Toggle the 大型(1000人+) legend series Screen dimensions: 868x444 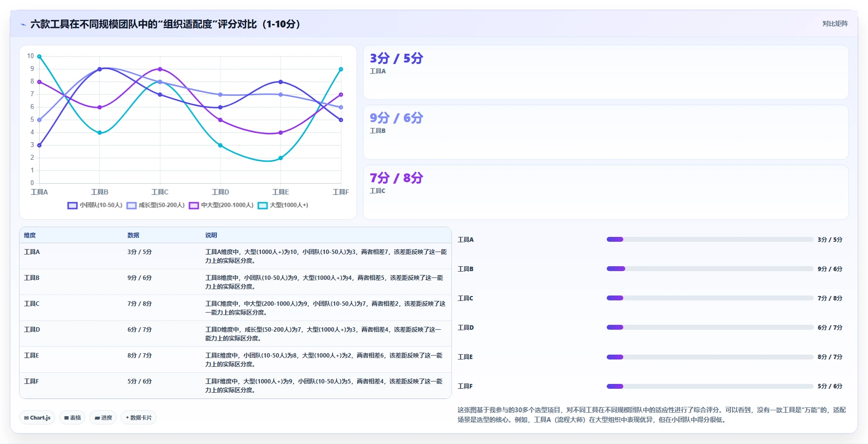(283, 205)
